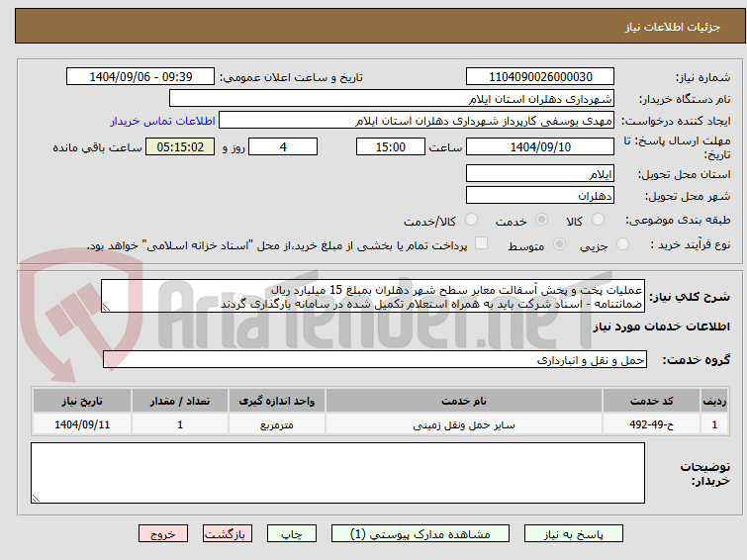Select the متوسط purchase type radio
The image size is (747, 560).
[x=559, y=244]
